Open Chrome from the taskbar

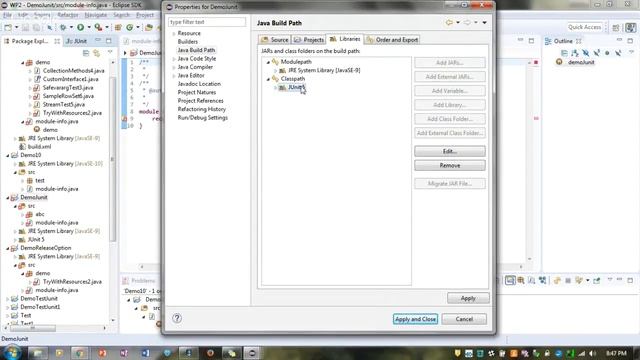[80, 353]
